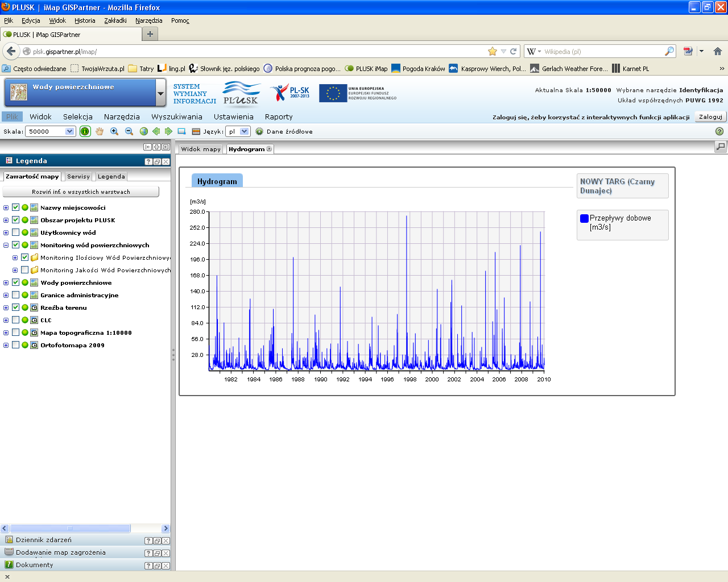Open the Wody powierzchniowe theme dropdown arrow

pos(160,94)
